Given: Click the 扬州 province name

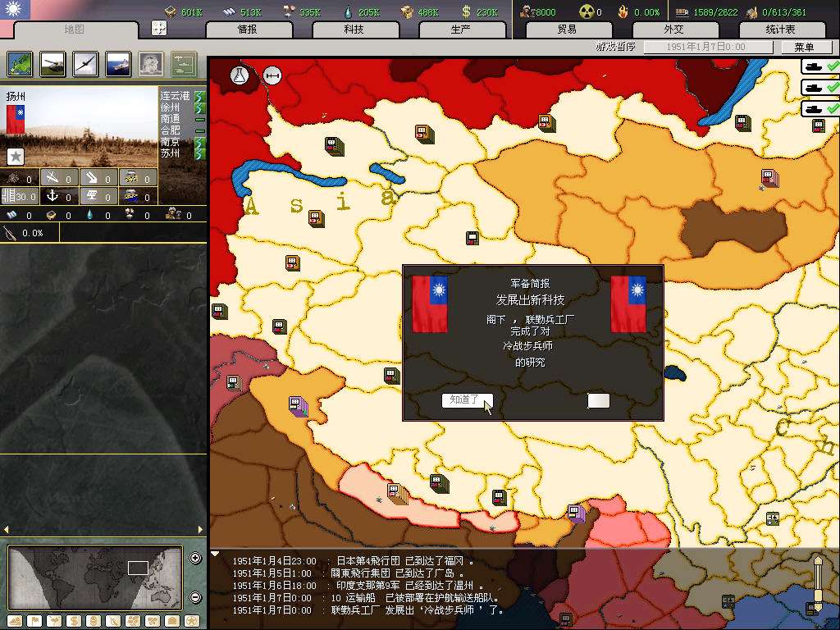Looking at the screenshot, I should coord(16,97).
